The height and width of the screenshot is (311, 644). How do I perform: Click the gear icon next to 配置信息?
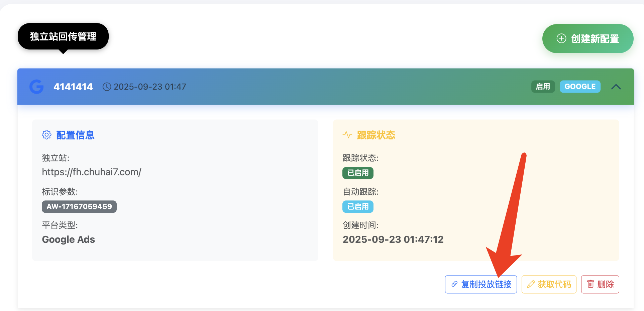coord(46,135)
